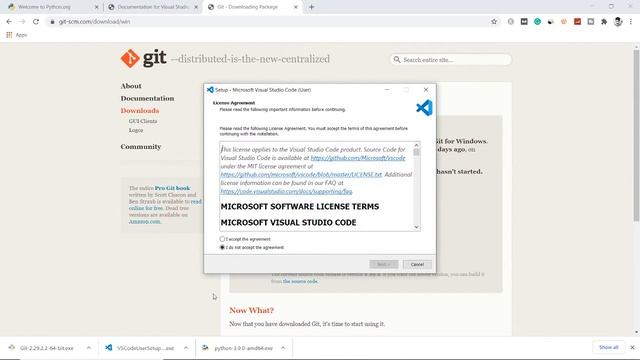This screenshot has height=360, width=640.
Task: Open Community page on Git site
Action: tap(140, 147)
